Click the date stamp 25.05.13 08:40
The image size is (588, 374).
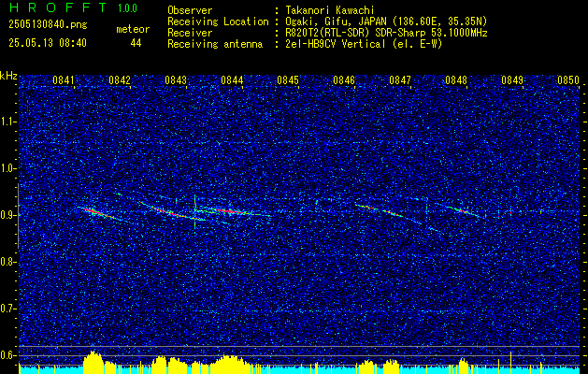(48, 43)
